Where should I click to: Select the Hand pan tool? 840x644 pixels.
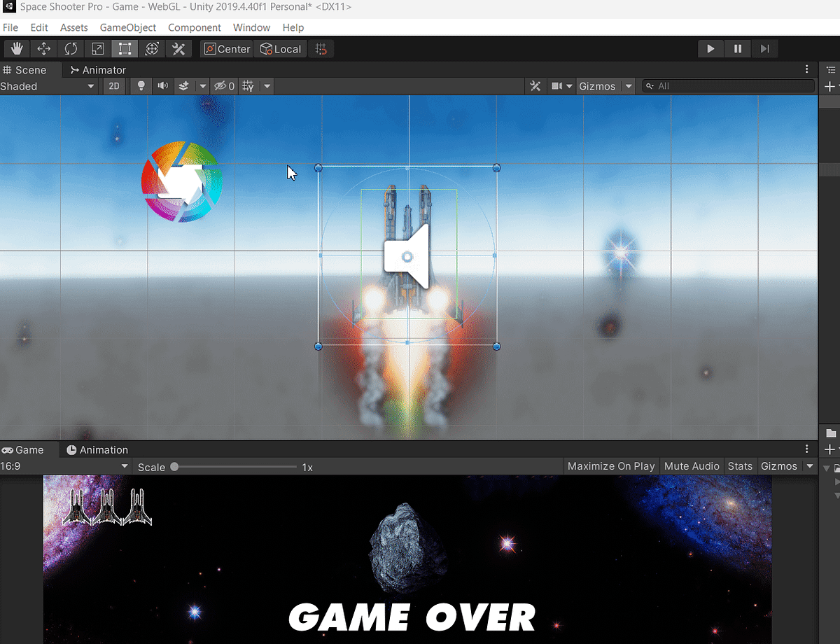(16, 48)
